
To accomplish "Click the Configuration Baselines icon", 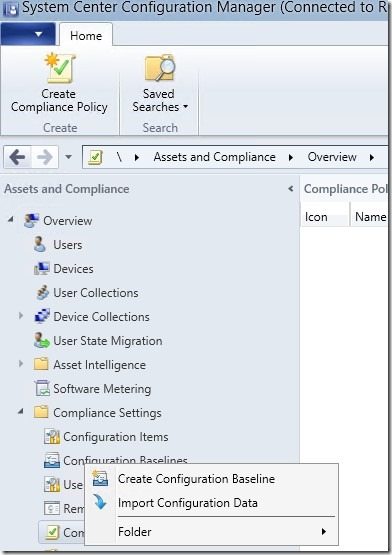I will (x=52, y=460).
